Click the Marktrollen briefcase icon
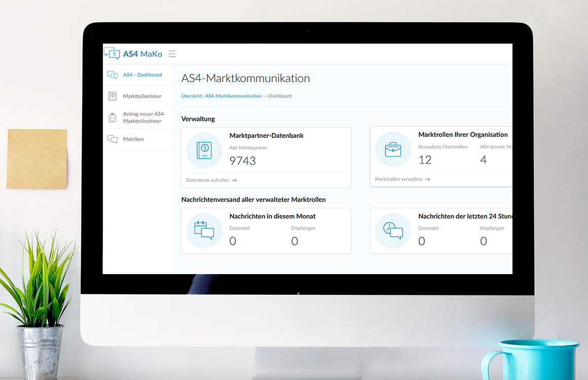The height and width of the screenshot is (380, 588). pos(393,150)
